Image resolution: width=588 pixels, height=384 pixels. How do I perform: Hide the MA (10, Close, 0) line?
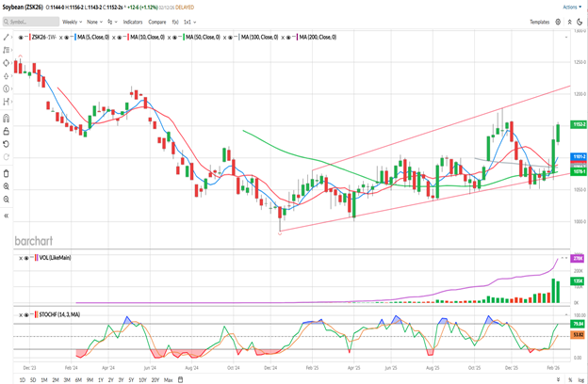(120, 38)
